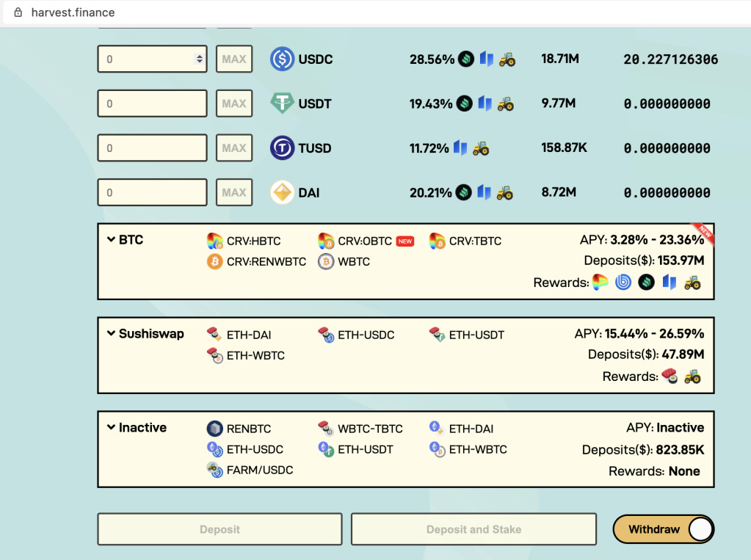Click the DAI coin icon
751x560 pixels.
click(x=282, y=192)
